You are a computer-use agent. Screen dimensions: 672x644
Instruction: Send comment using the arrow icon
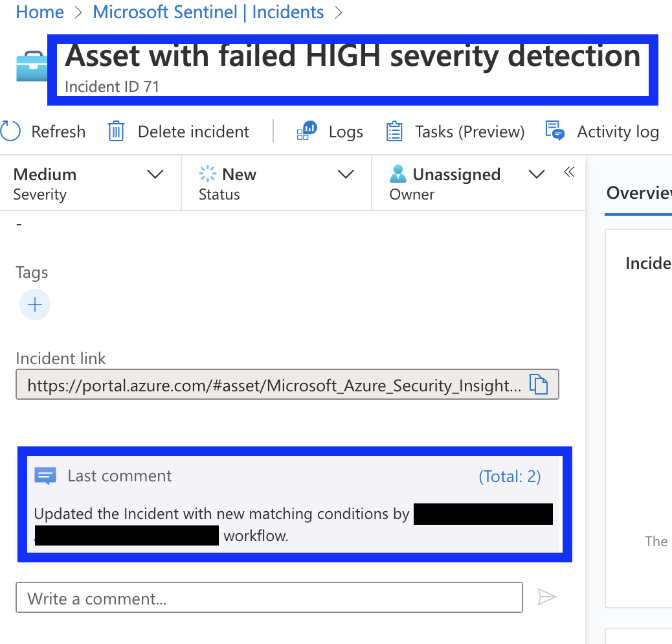pyautogui.click(x=547, y=597)
